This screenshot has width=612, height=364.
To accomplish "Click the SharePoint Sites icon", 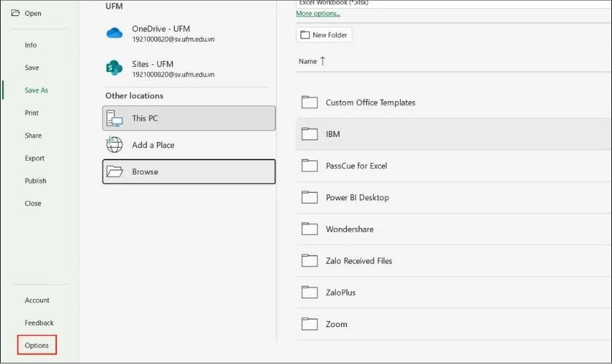I will pyautogui.click(x=114, y=68).
